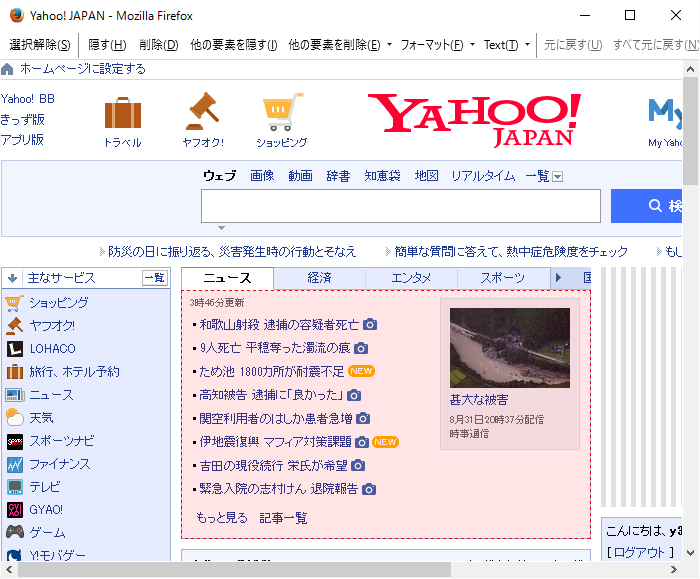Switch to the 経済 news tab
This screenshot has height=579, width=700.
(x=320, y=278)
